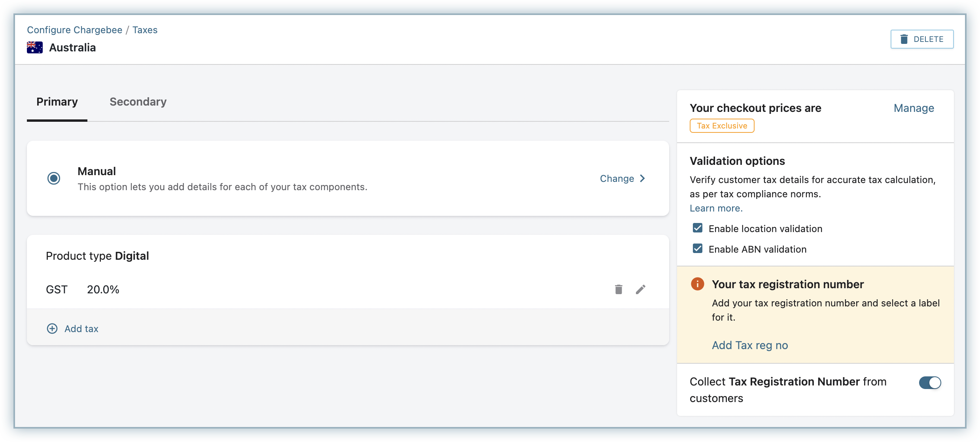Click the trash icon inside DELETE button

(x=904, y=39)
